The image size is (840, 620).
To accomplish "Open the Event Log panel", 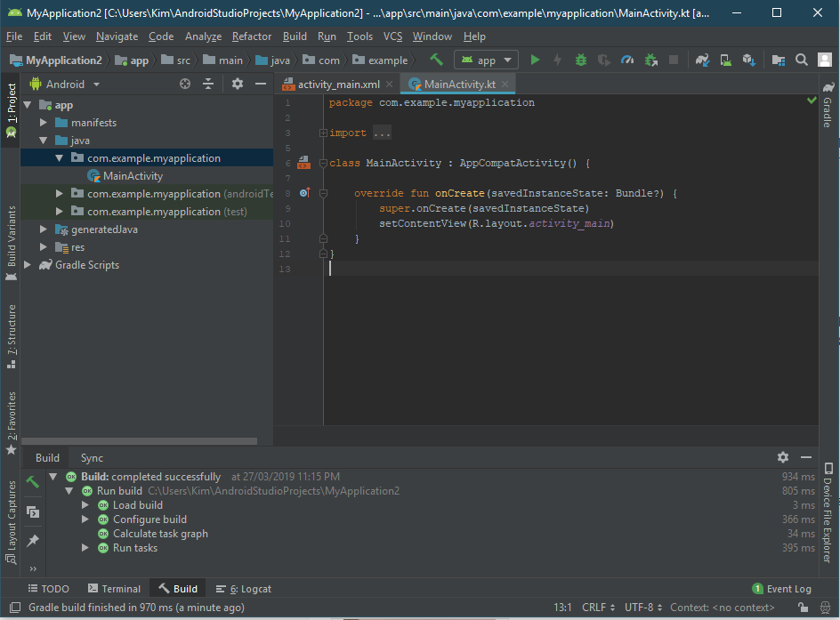I will [x=781, y=589].
